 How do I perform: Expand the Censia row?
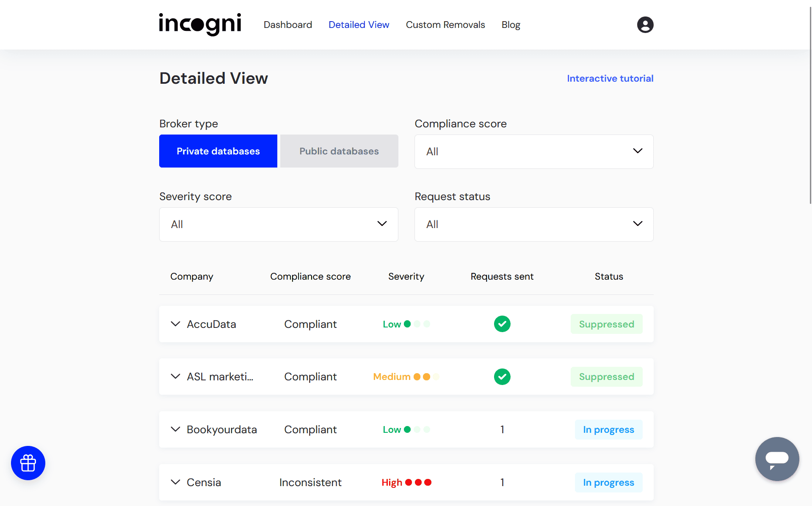click(x=175, y=482)
